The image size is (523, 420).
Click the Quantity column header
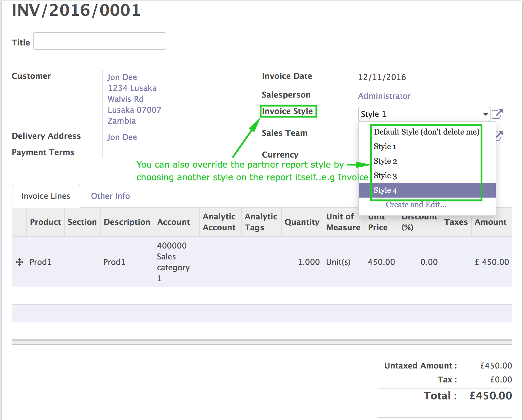302,222
